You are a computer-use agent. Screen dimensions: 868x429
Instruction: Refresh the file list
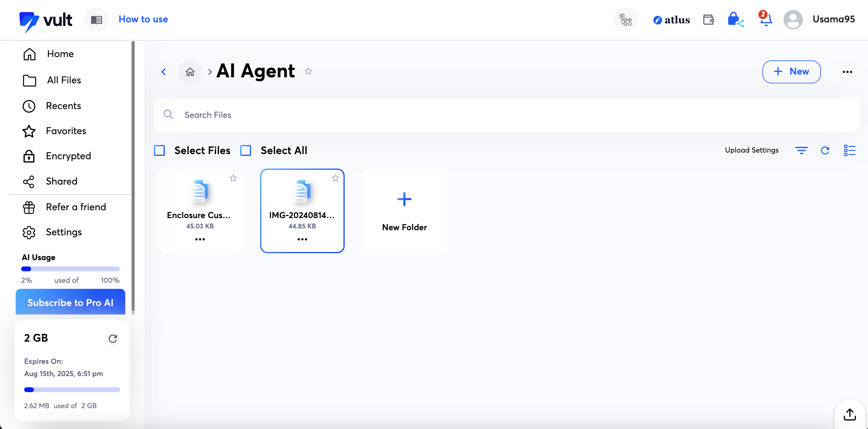[x=825, y=150]
